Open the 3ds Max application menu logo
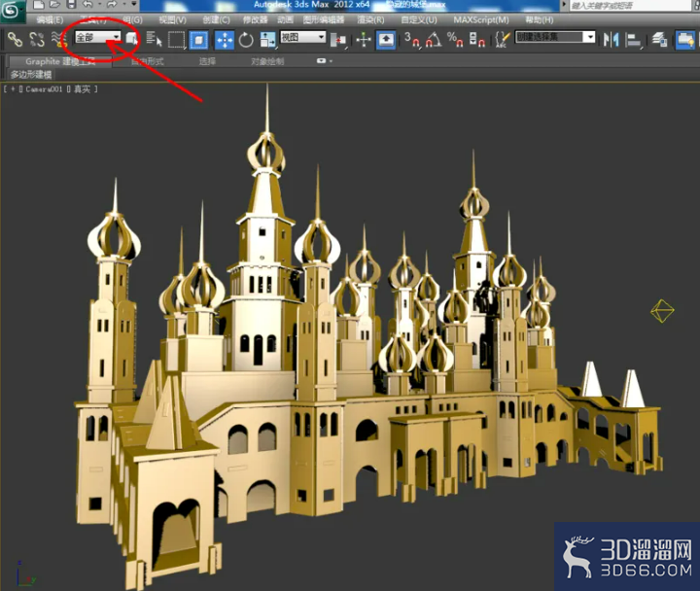Viewport: 700px width, 591px height. coord(11,11)
